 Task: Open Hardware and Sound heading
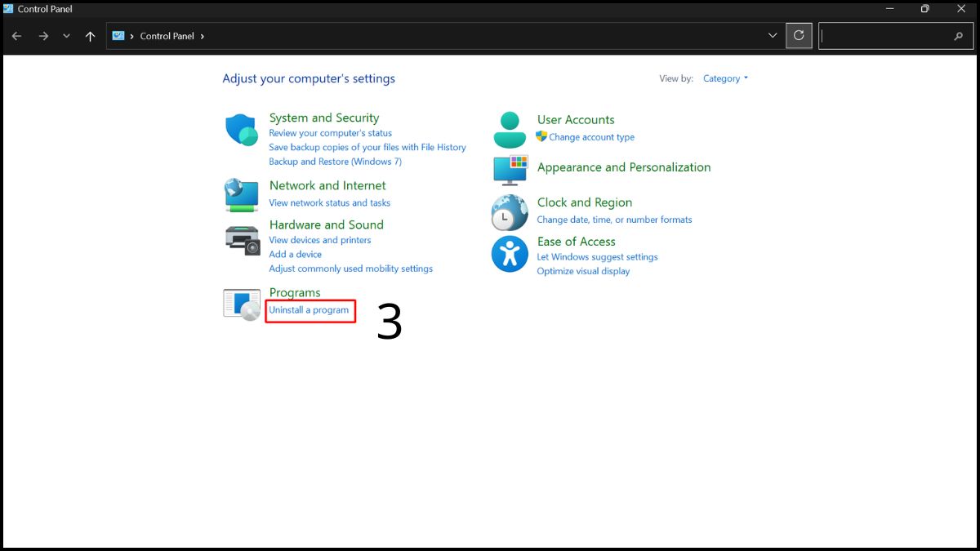[327, 224]
